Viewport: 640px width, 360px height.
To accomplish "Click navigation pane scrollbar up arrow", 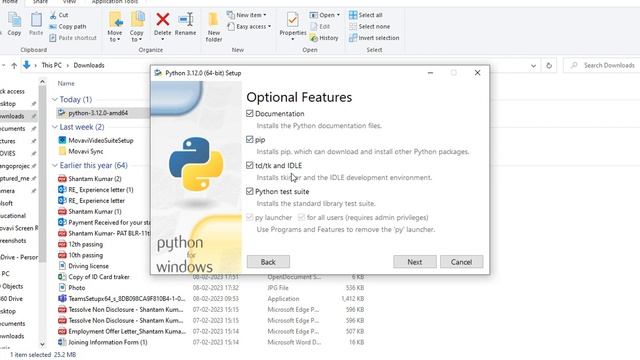I will click(x=42, y=82).
